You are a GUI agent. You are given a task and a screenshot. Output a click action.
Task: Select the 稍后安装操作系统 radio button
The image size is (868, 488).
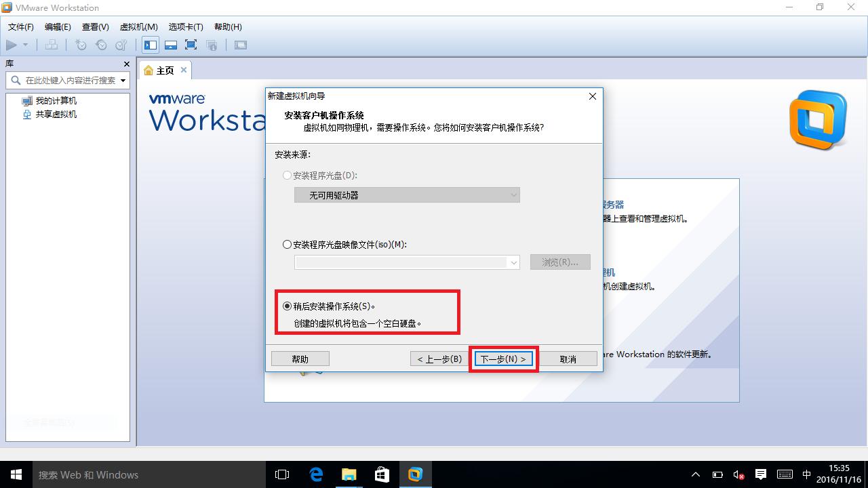tap(287, 306)
